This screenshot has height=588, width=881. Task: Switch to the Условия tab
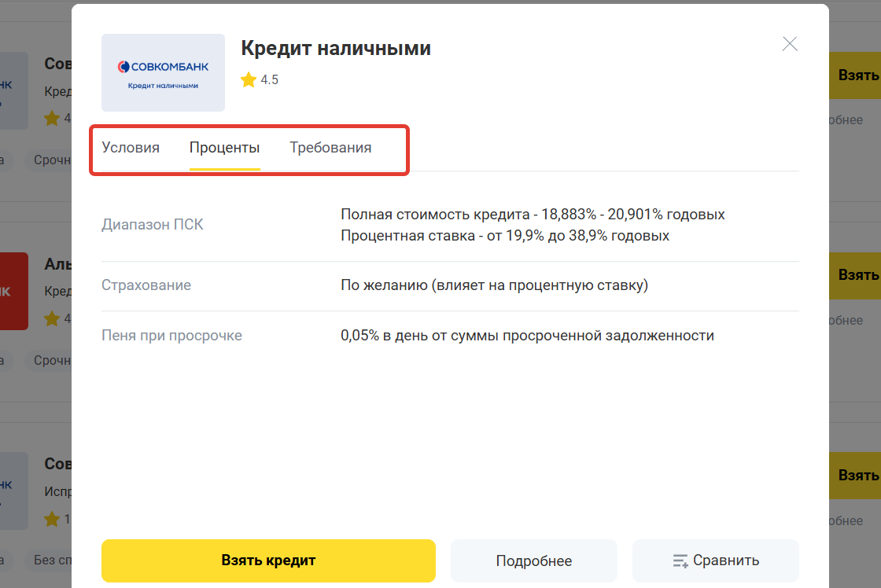pyautogui.click(x=131, y=148)
